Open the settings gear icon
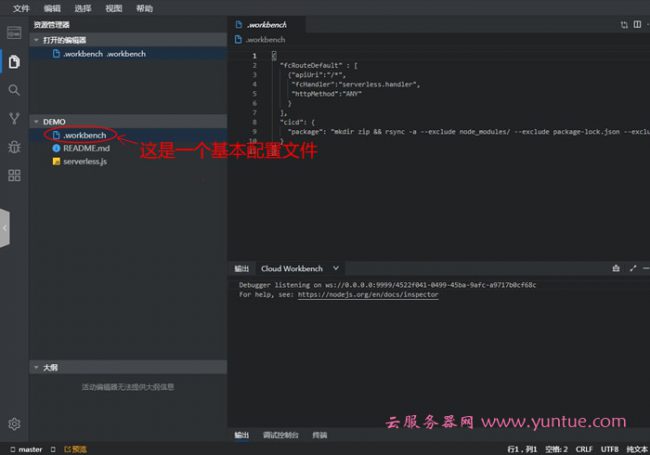This screenshot has width=650, height=455. (x=14, y=424)
